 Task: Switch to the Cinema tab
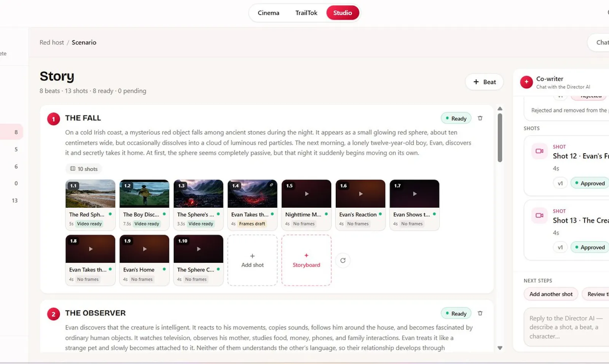click(268, 13)
